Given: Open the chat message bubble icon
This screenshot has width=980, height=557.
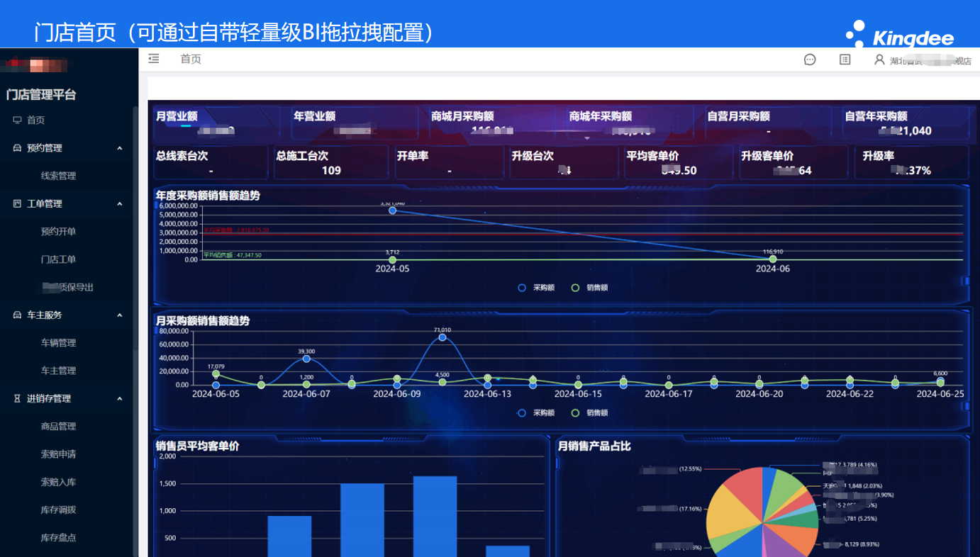Looking at the screenshot, I should click(810, 60).
